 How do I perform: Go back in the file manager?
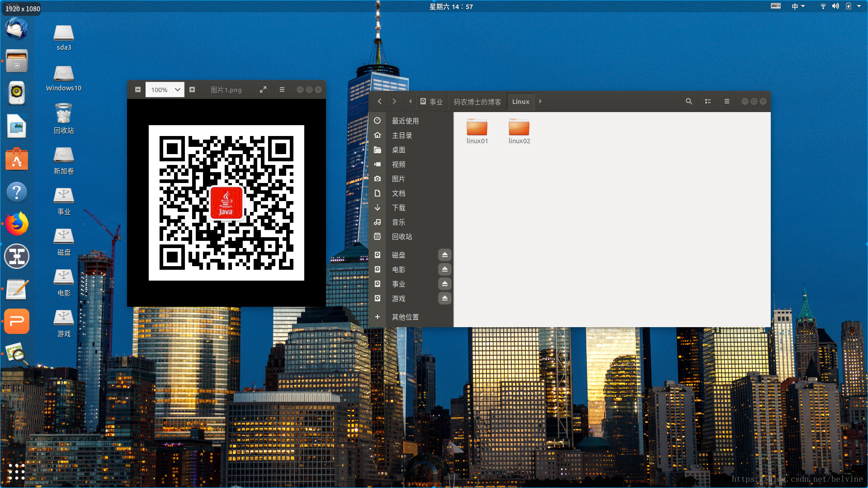tap(380, 101)
